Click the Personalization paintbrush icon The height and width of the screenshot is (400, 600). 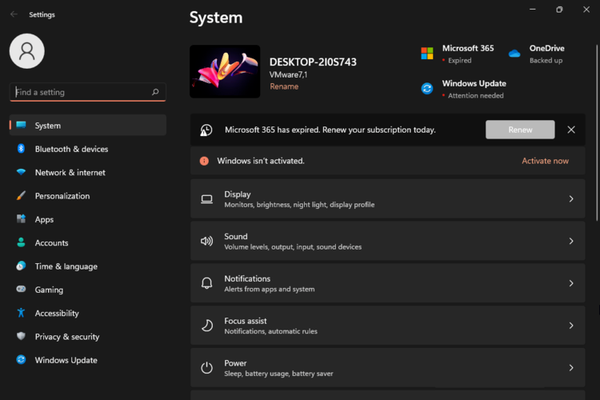coord(21,196)
